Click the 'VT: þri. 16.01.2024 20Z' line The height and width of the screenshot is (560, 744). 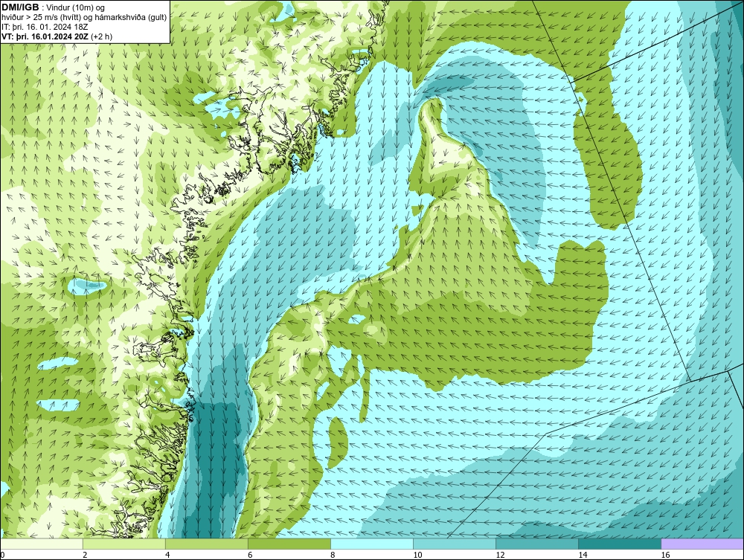pos(57,36)
